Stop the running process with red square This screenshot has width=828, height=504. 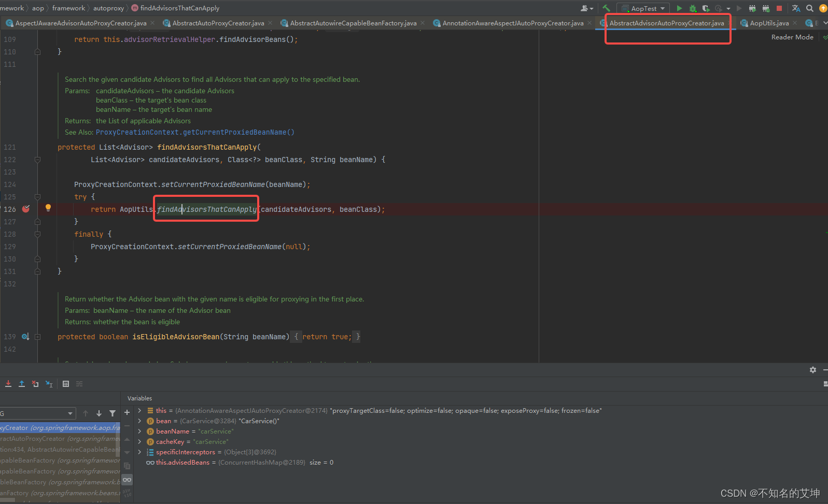pyautogui.click(x=779, y=8)
